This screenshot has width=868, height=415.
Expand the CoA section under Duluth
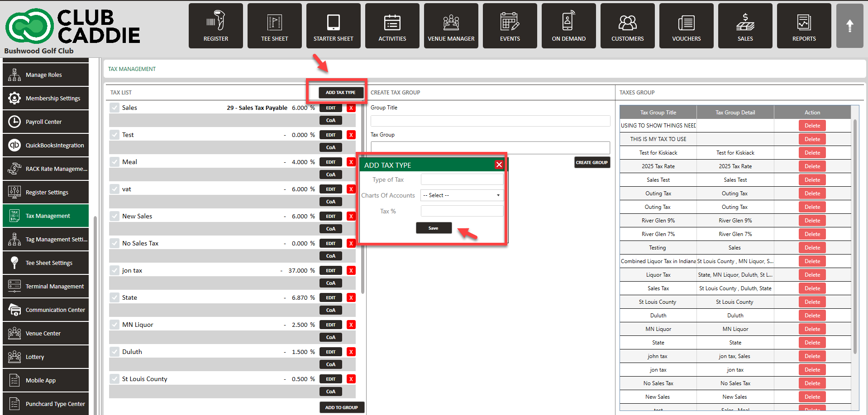coord(331,364)
